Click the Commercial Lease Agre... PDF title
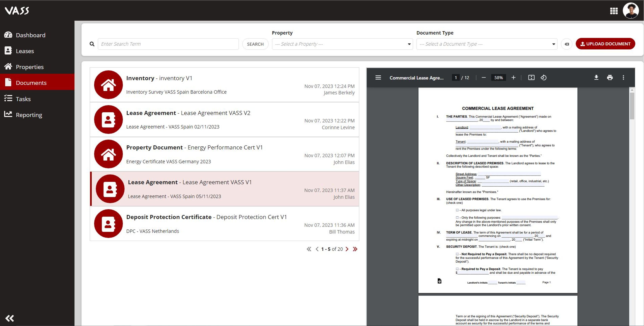Viewport: 644px width, 326px height. 416,78
